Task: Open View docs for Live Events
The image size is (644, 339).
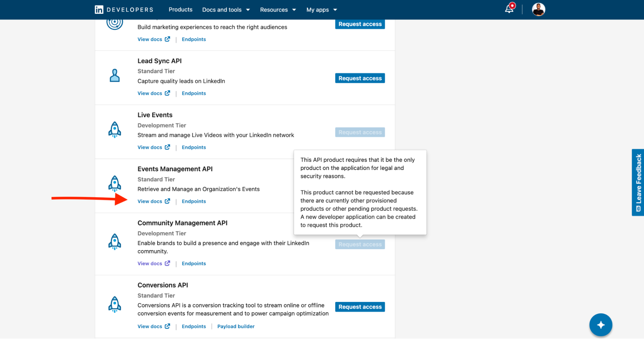Action: coord(150,147)
